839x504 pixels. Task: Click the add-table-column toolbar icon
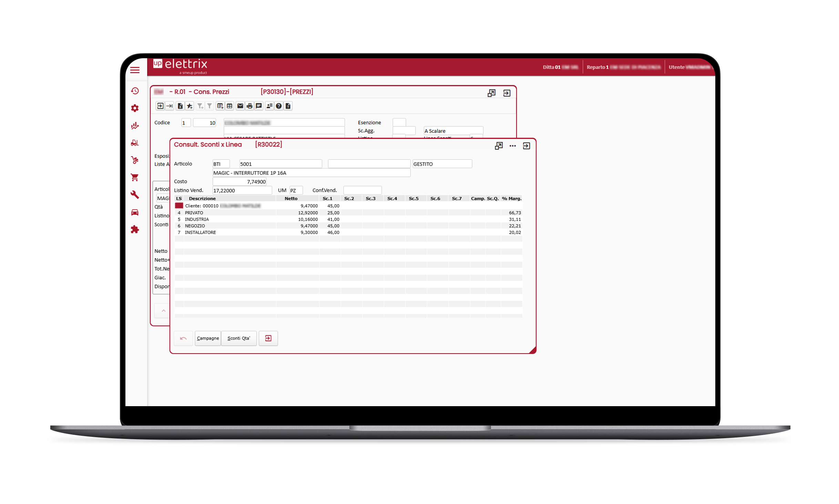(x=220, y=106)
